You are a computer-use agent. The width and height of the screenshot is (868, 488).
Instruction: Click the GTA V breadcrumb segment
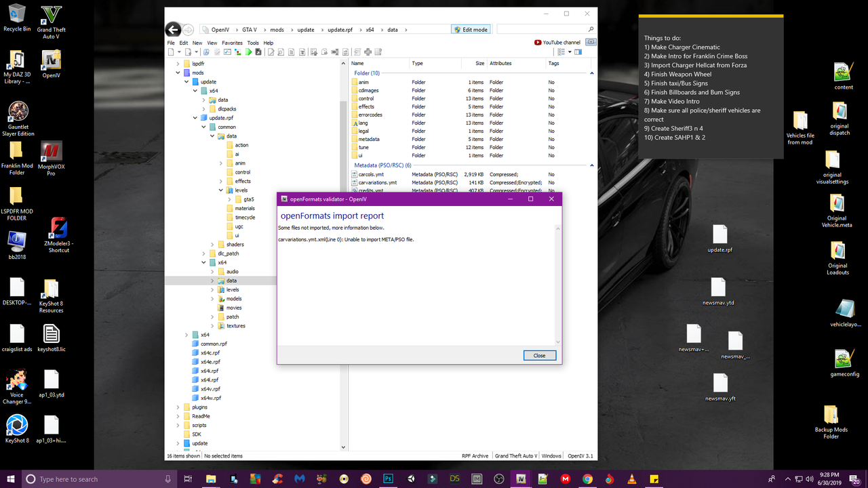(250, 30)
